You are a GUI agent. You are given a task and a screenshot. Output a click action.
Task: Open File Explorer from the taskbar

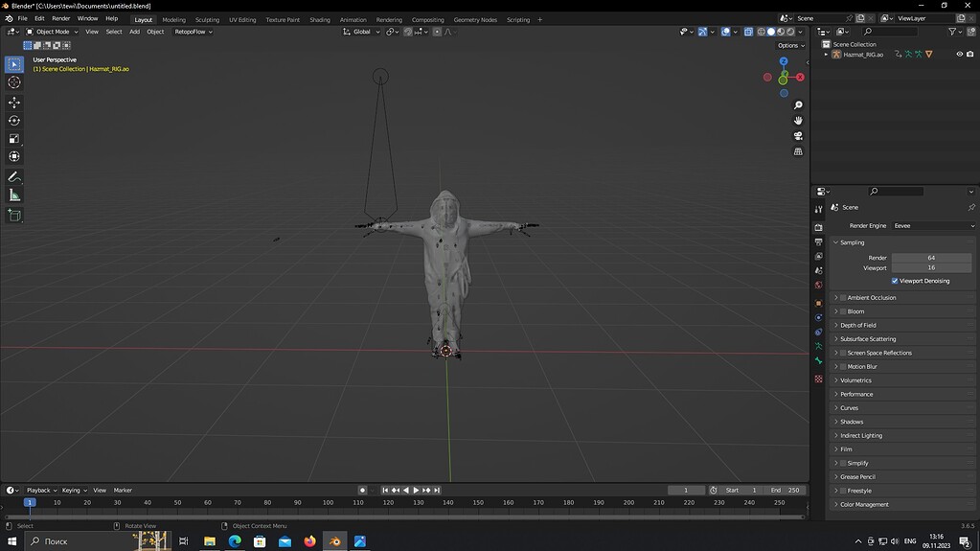[210, 541]
